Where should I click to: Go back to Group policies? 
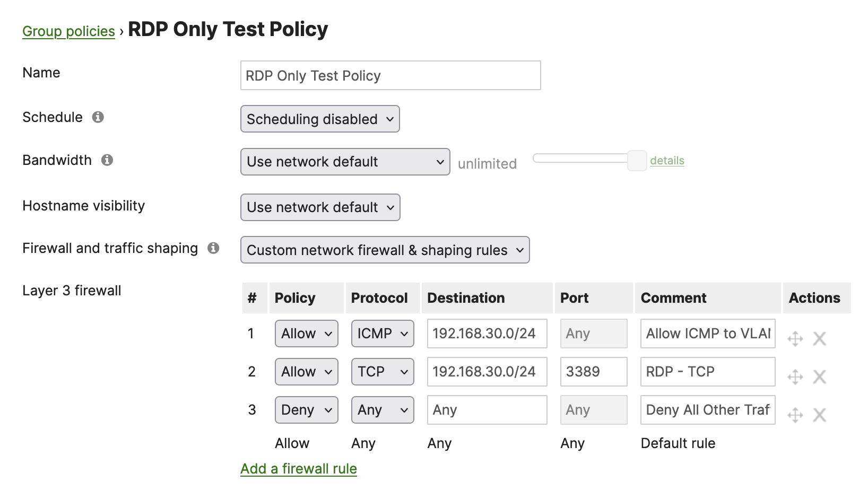(68, 31)
